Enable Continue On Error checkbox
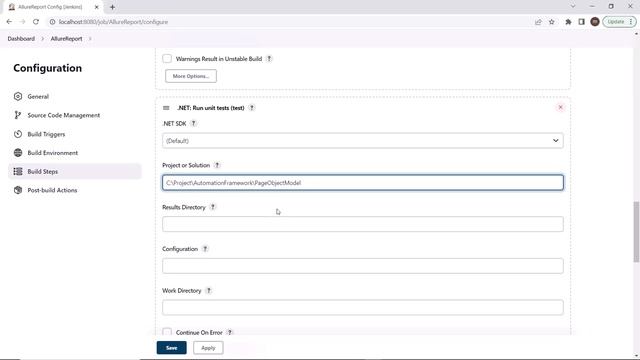Image resolution: width=640 pixels, height=360 pixels. pyautogui.click(x=167, y=332)
